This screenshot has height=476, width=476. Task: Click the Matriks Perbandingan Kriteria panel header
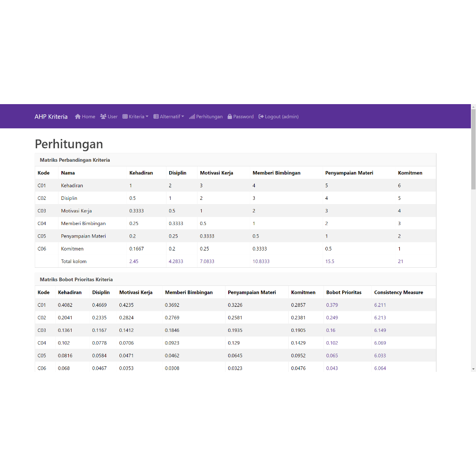pos(75,160)
